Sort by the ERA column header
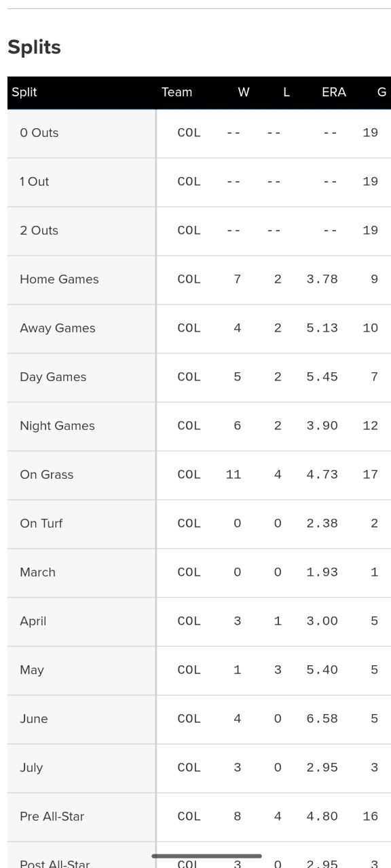 pos(333,92)
